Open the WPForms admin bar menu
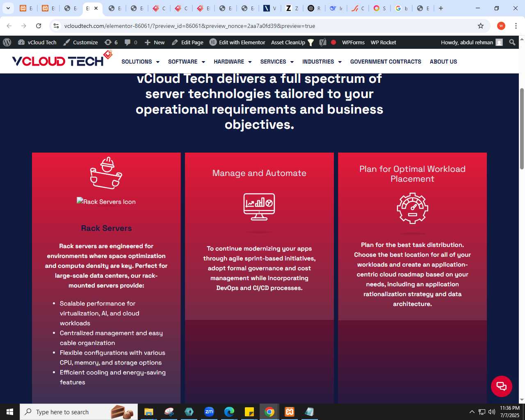This screenshot has height=420, width=525. click(x=353, y=42)
